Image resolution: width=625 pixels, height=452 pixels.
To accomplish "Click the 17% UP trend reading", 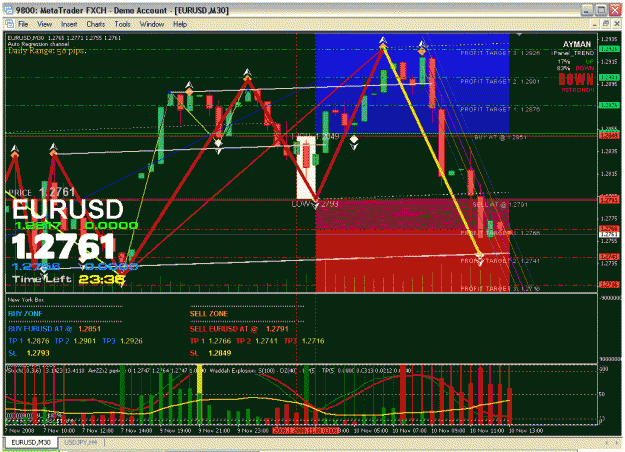I will [x=576, y=62].
